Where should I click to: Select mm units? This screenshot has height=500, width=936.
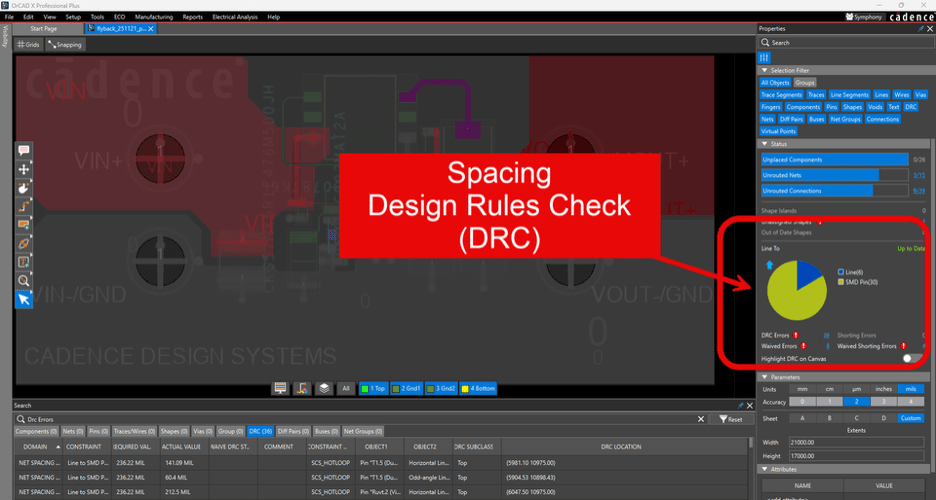coord(802,389)
